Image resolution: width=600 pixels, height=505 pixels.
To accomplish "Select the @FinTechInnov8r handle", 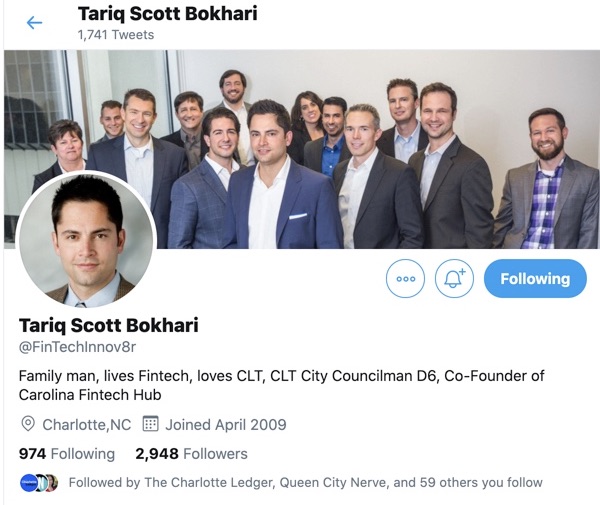I will tap(77, 347).
